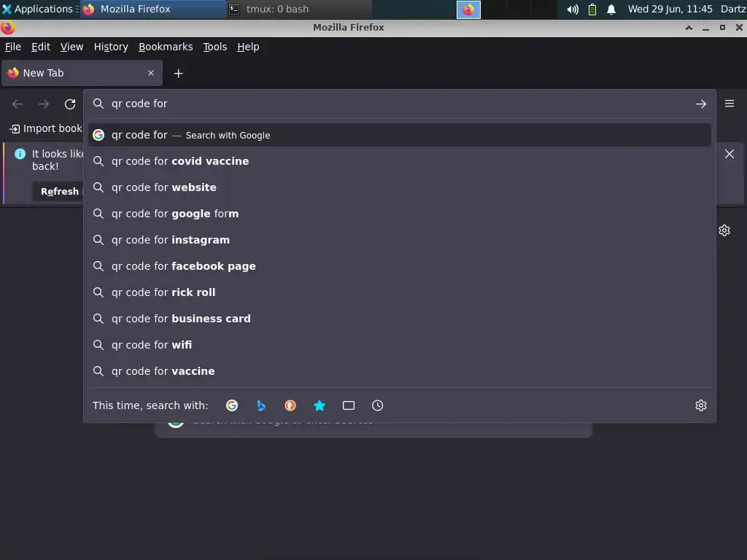Select 'qr code for' Search with Google

pos(399,135)
